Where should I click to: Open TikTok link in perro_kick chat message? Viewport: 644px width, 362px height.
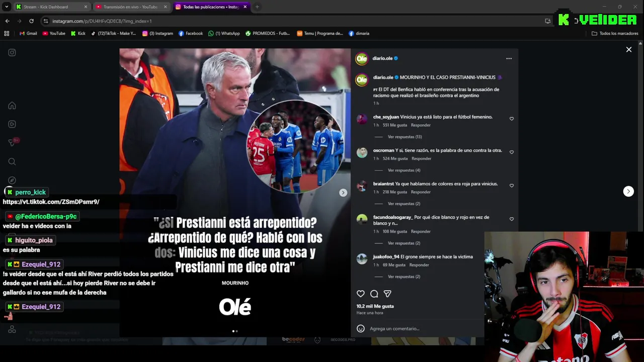(51, 202)
